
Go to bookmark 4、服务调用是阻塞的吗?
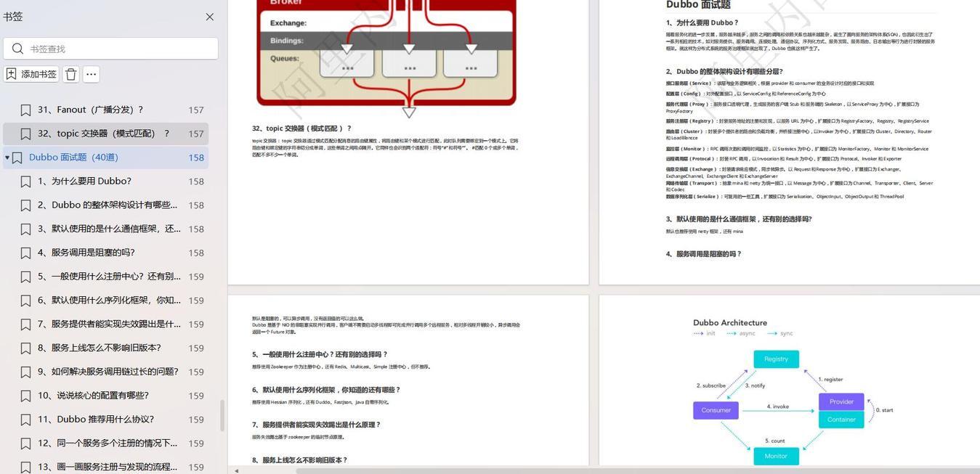(105, 253)
